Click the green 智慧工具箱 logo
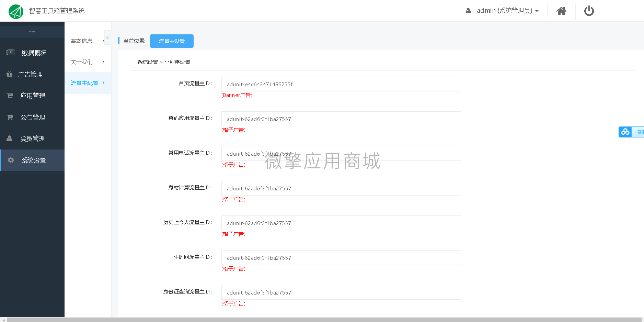644x322 pixels. [x=16, y=11]
